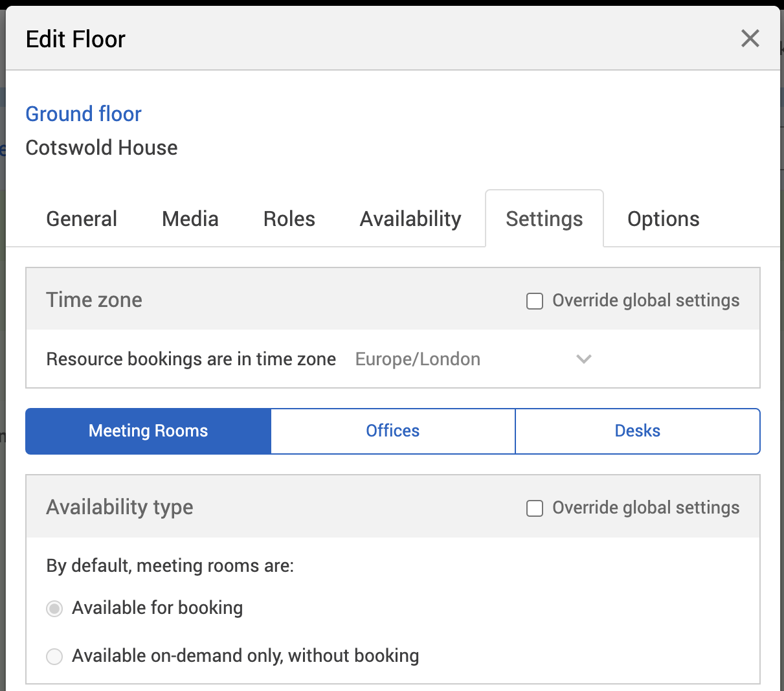Show the Options tab
This screenshot has width=784, height=691.
tap(663, 219)
